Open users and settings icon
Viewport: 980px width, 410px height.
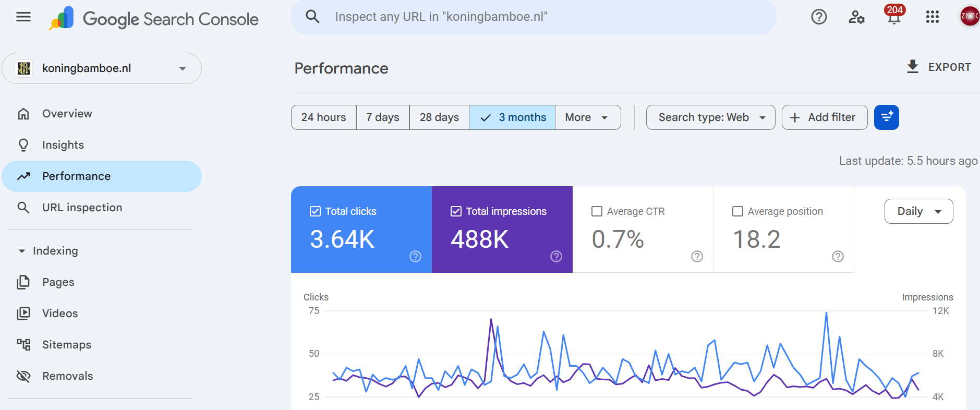856,17
